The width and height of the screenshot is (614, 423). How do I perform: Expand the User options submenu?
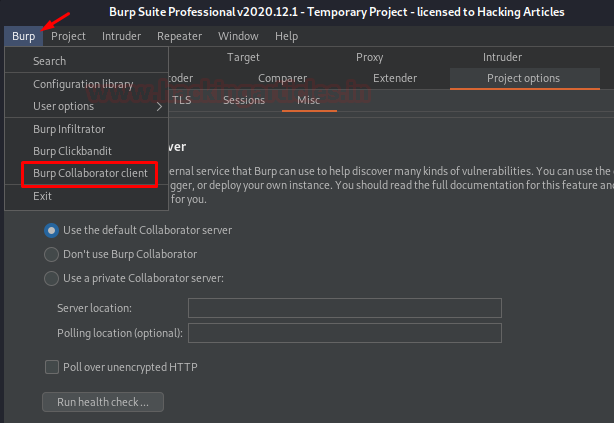pos(87,106)
